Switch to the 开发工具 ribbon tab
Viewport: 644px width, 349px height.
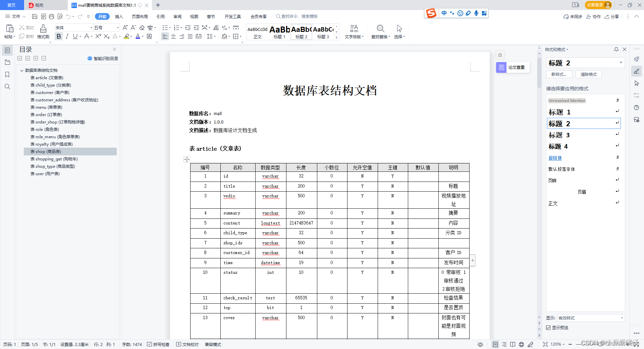click(233, 16)
